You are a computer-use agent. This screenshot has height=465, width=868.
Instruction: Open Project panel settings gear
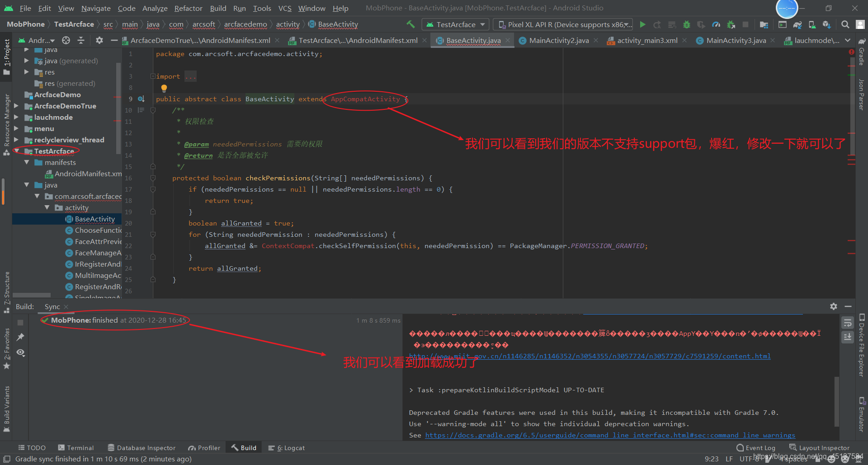pos(99,40)
